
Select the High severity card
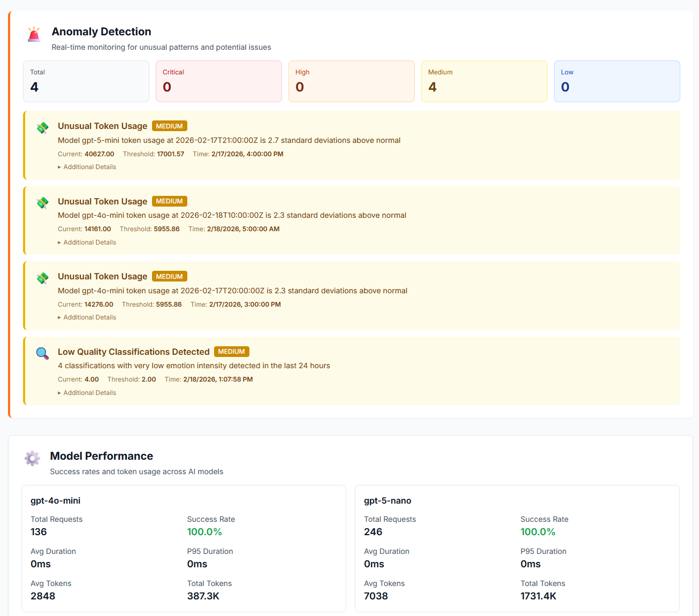click(352, 81)
